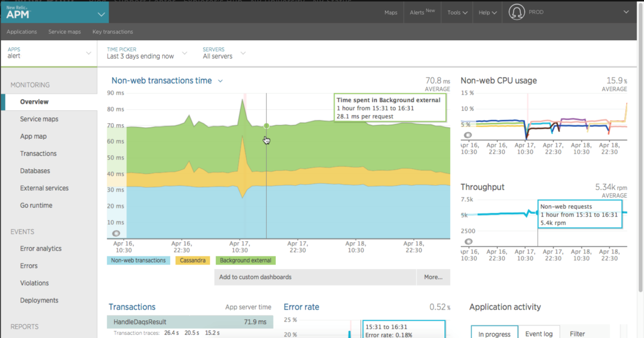Open the Error rate heading link
Image resolution: width=644 pixels, height=338 pixels.
[301, 307]
